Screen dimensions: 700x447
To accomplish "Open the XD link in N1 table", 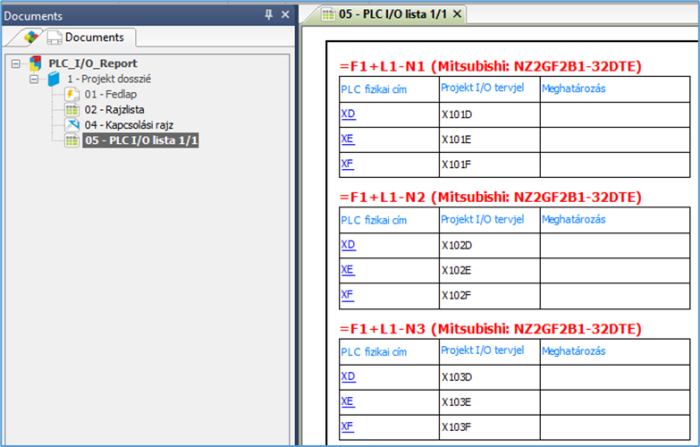I will point(348,114).
